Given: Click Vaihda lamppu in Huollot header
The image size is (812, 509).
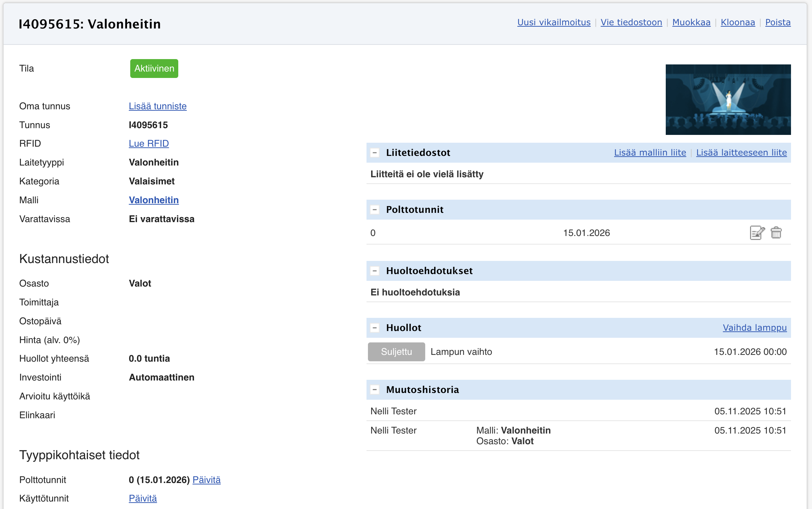Looking at the screenshot, I should click(x=754, y=328).
